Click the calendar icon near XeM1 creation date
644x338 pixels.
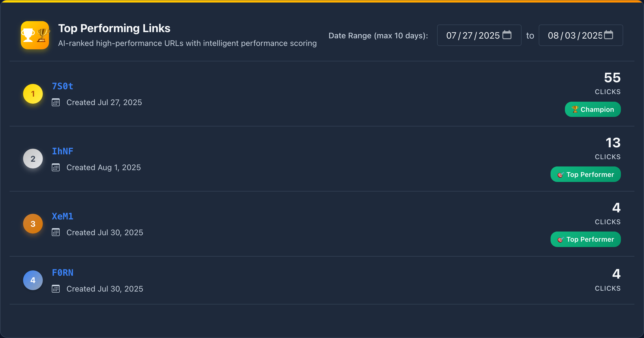click(56, 232)
